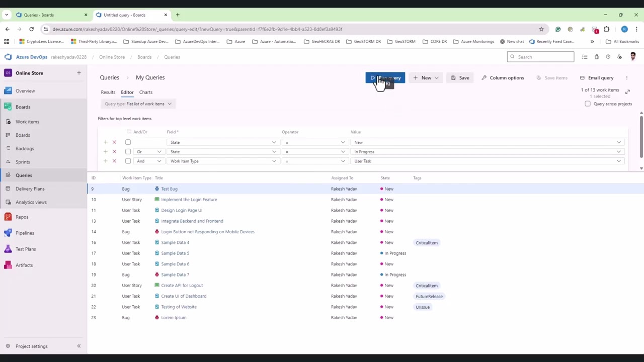Click the Search box in header
The image size is (644, 362).
[x=540, y=57]
